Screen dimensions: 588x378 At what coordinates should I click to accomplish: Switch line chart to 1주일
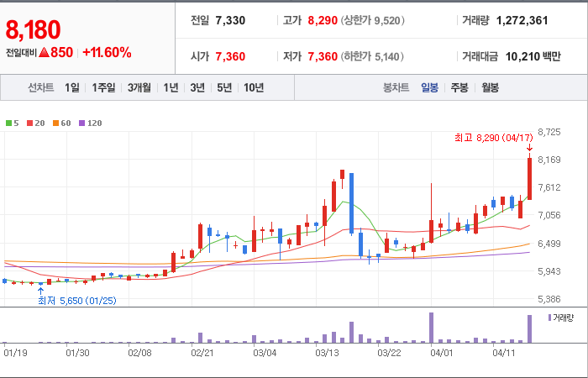103,87
